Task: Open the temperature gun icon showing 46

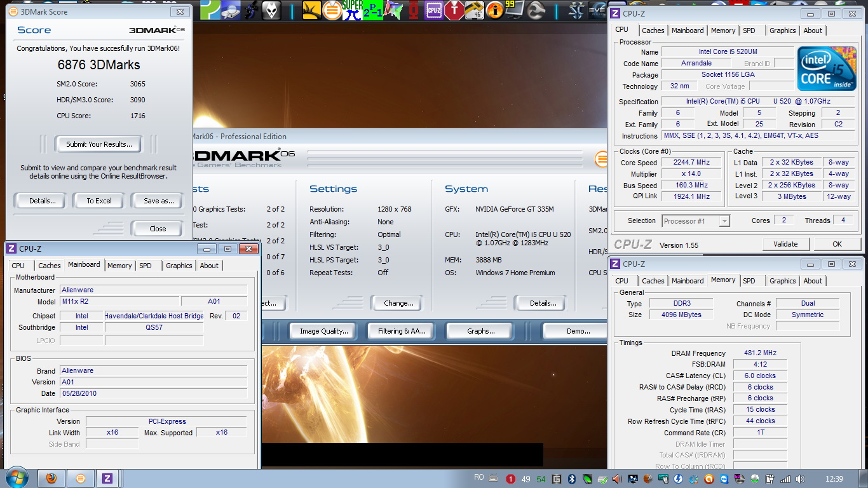Action: coord(474,10)
